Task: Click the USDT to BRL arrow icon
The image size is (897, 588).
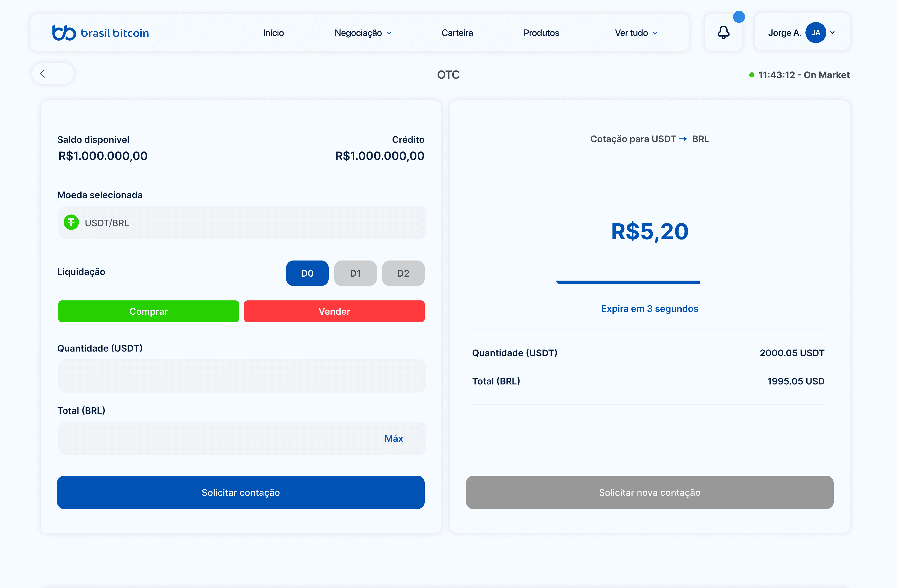Action: [683, 139]
